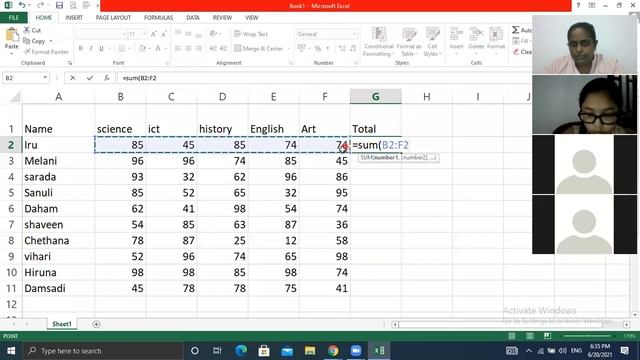Click the Decrease Font Size icon
The width and height of the screenshot is (640, 360).
(164, 34)
